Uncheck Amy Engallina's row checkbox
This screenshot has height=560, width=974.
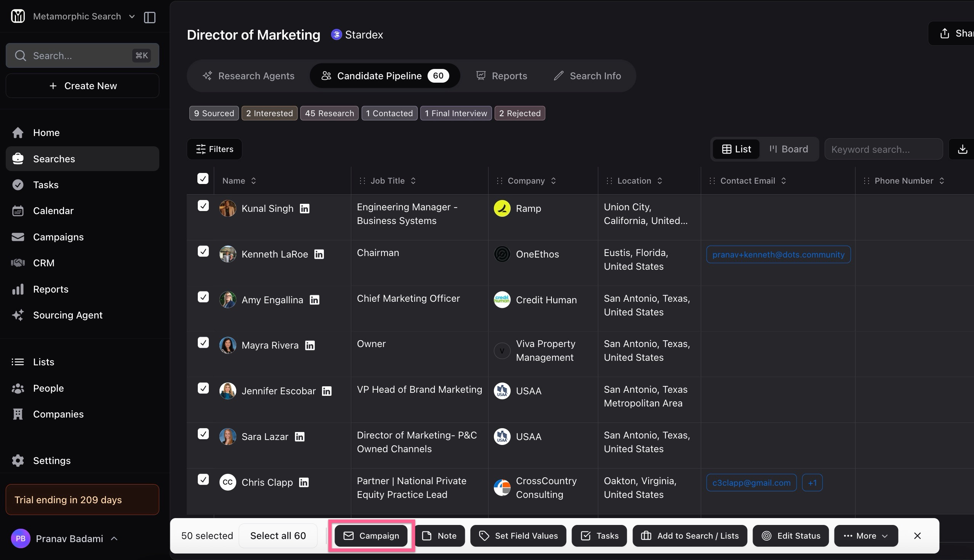pyautogui.click(x=203, y=297)
